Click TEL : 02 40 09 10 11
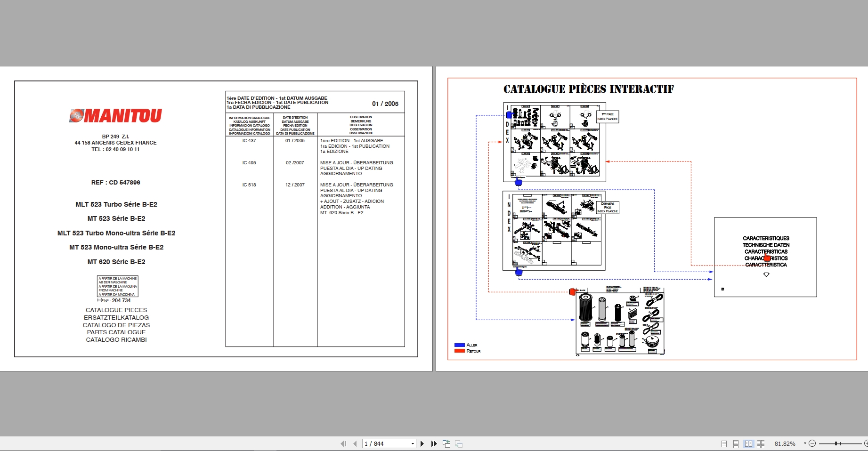Screen dimensions: 868x451 [115, 149]
